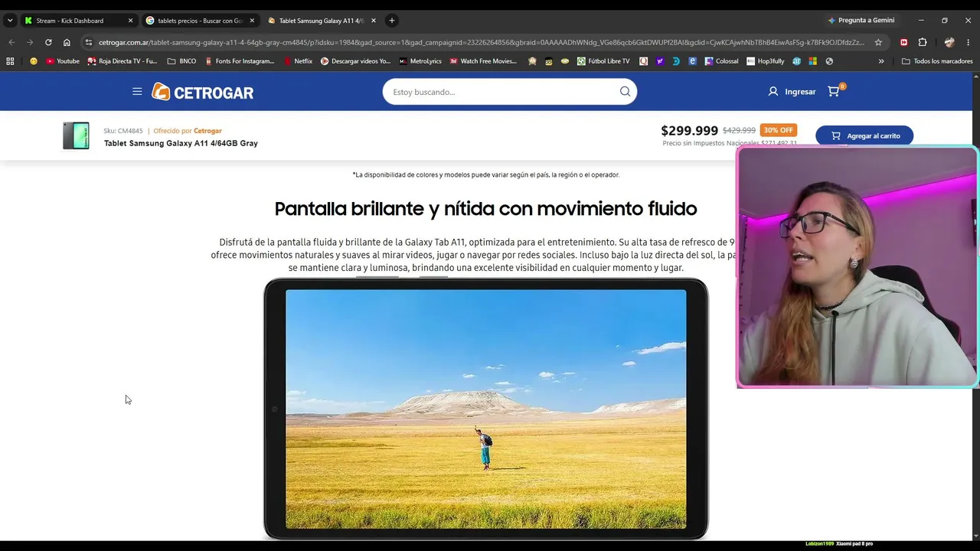980x551 pixels.
Task: Open the shopping cart icon
Action: [x=834, y=92]
